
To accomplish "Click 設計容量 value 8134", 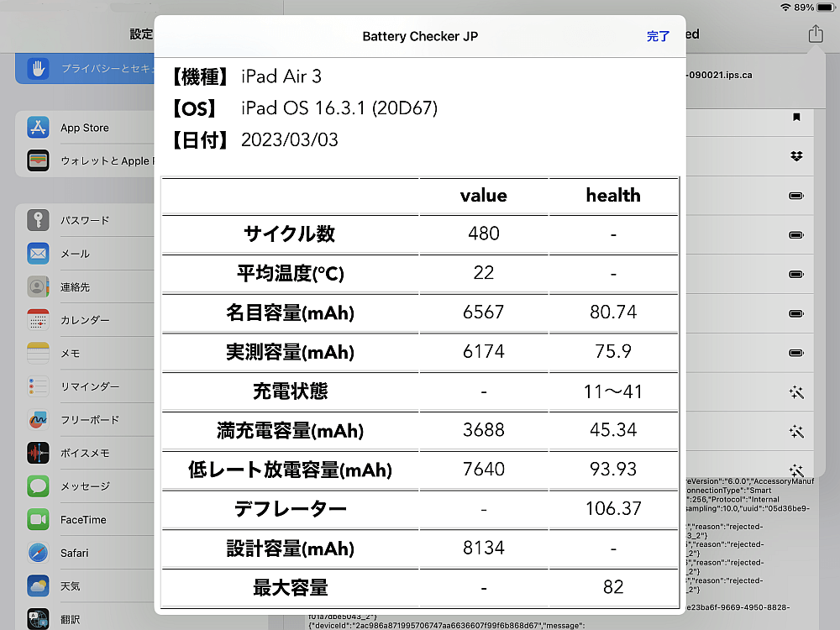I will pos(484,548).
